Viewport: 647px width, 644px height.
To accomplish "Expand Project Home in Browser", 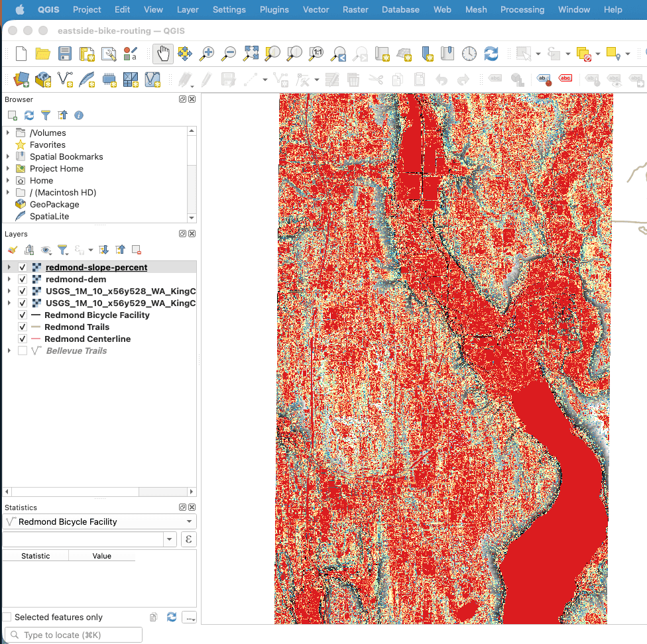I will [8, 169].
